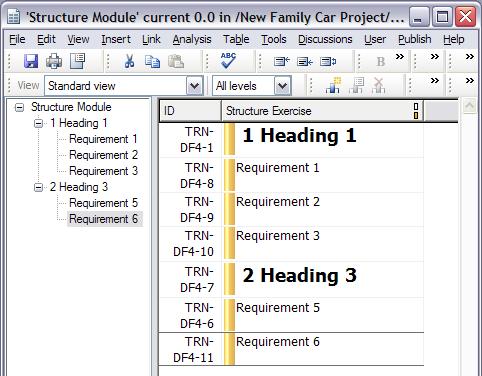Open the View menu
The image size is (482, 376).
point(78,39)
